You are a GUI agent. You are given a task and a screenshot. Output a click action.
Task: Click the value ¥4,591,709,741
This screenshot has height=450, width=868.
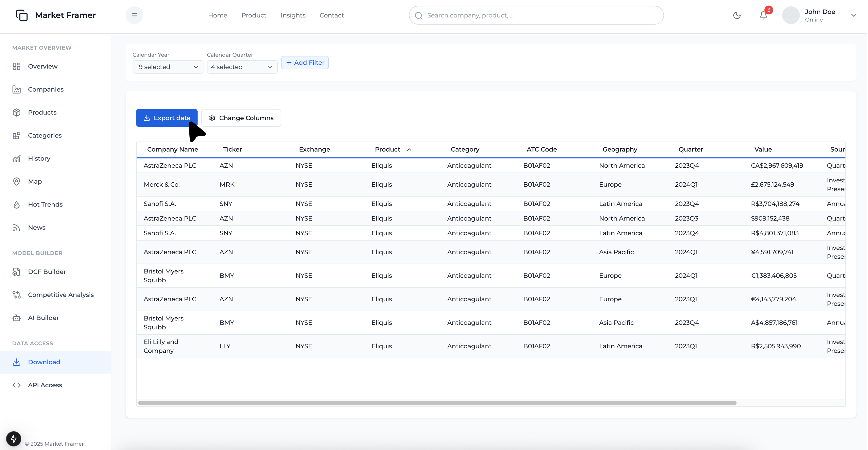[772, 252]
